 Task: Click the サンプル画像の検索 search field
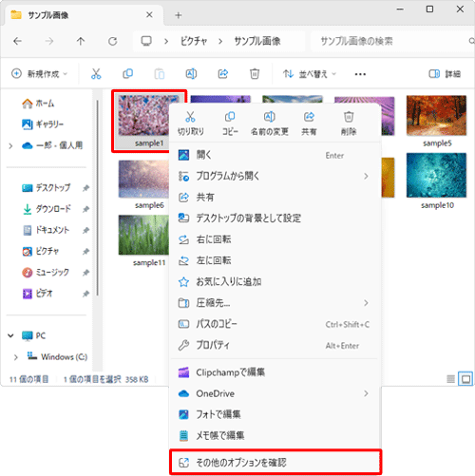392,41
